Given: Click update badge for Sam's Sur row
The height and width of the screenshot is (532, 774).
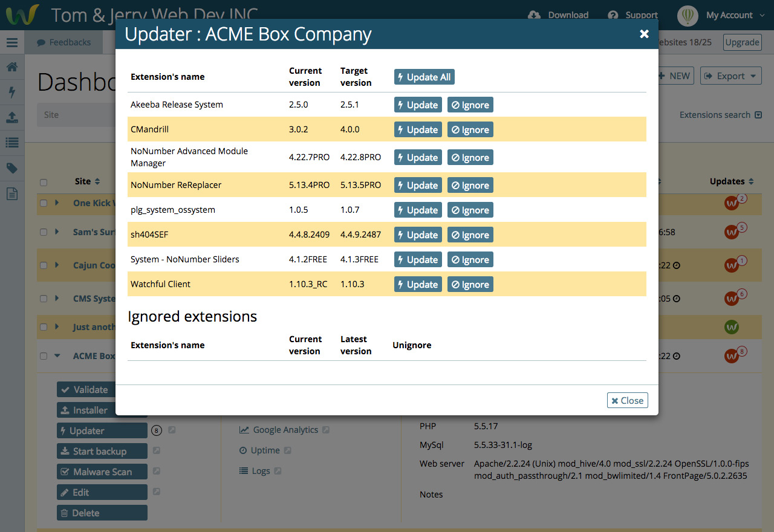Looking at the screenshot, I should (735, 231).
